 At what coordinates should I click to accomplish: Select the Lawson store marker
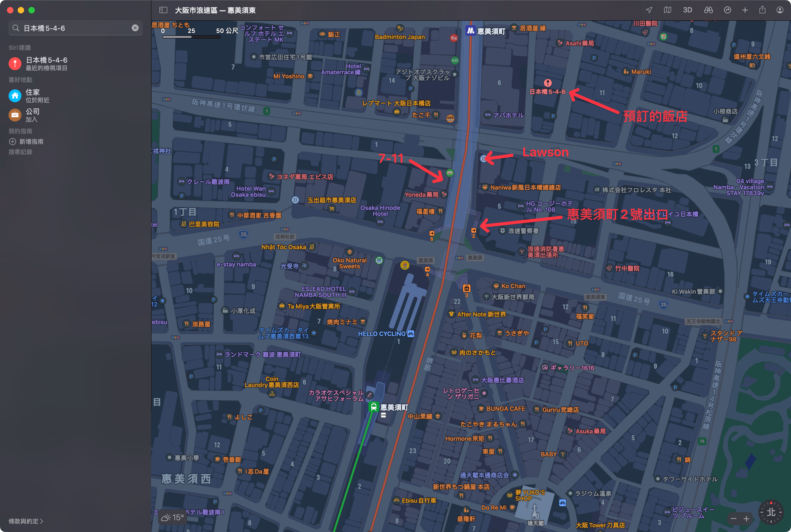click(x=483, y=158)
